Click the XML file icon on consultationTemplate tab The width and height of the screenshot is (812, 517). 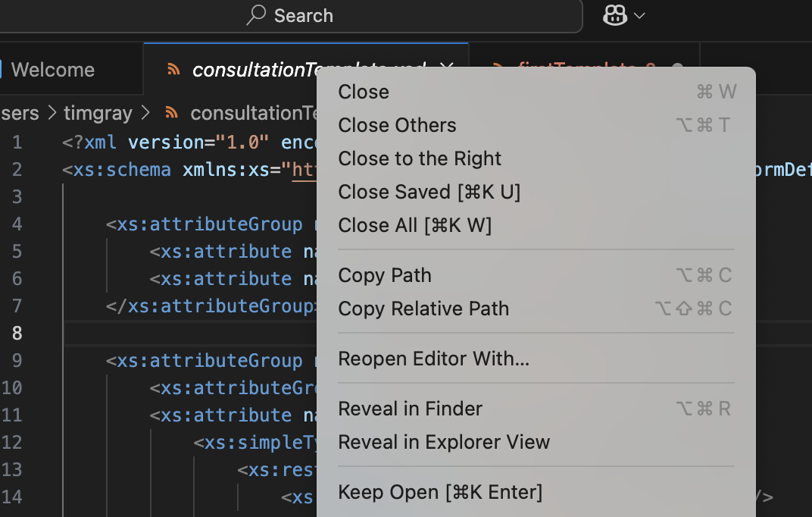173,70
